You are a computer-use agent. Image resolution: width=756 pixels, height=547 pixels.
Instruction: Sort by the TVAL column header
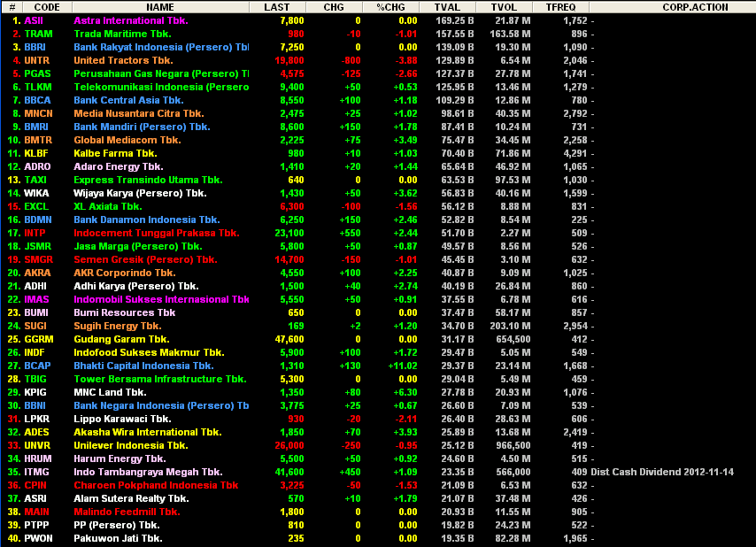point(447,7)
